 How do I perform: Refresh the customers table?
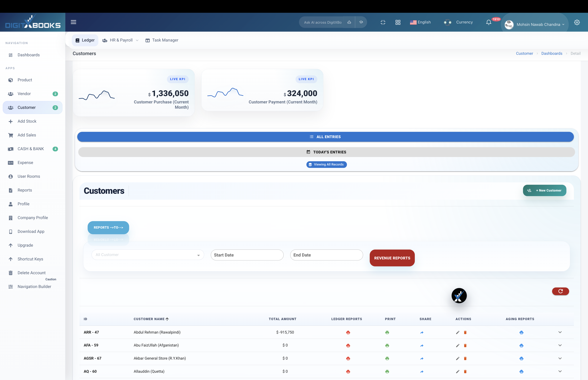point(560,291)
